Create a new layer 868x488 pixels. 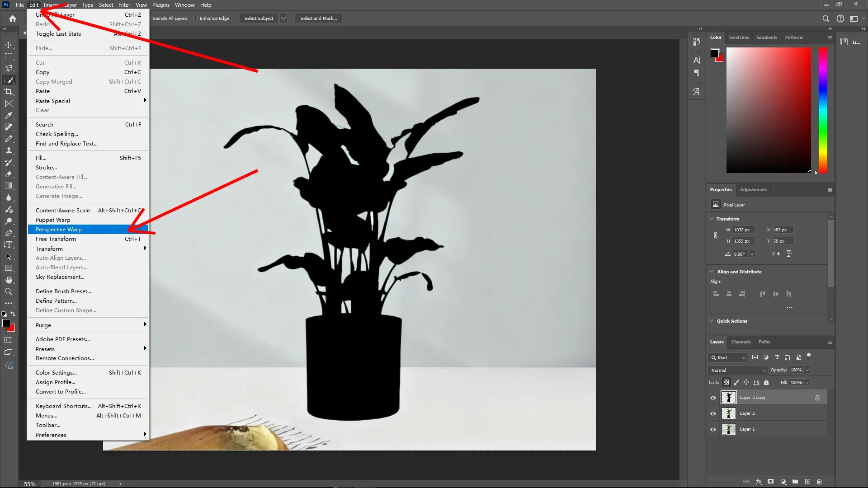pyautogui.click(x=807, y=482)
